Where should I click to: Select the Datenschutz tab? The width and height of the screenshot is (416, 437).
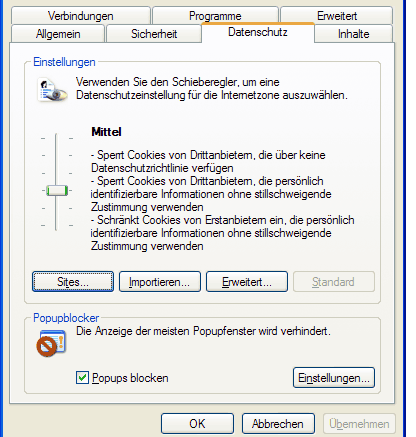click(x=258, y=32)
